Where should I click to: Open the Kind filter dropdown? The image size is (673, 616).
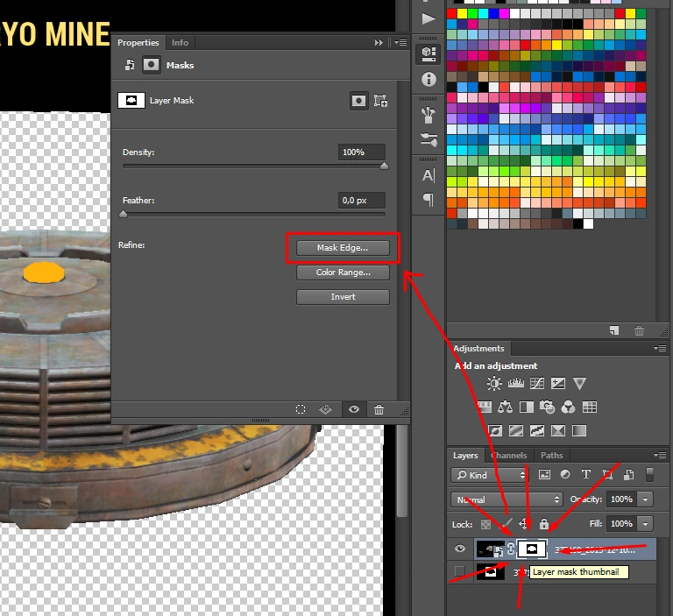[x=489, y=475]
